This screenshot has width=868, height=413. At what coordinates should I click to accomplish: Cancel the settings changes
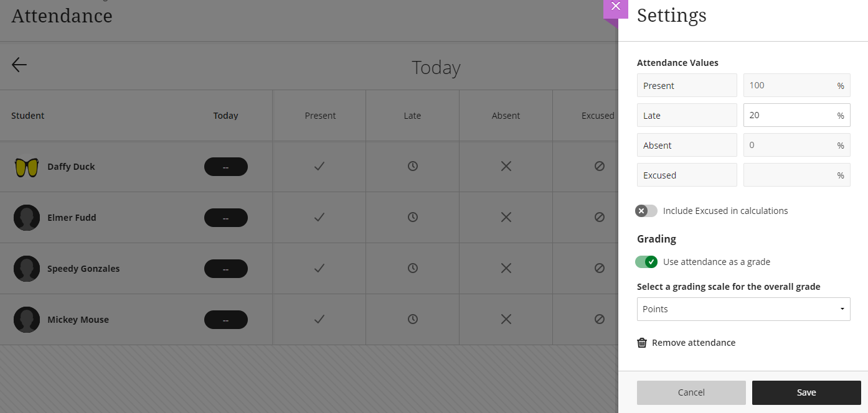point(691,392)
